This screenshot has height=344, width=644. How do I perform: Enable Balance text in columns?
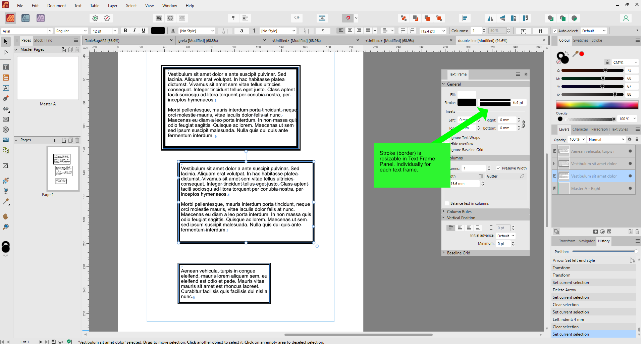(447, 203)
